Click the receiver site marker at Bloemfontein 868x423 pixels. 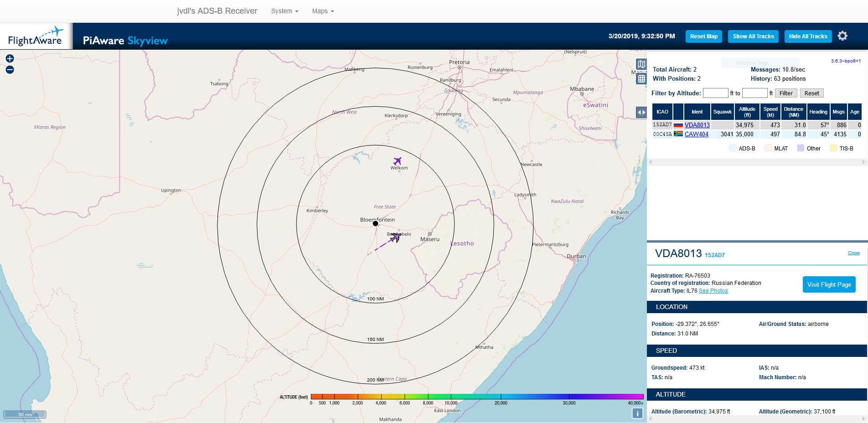(x=376, y=223)
